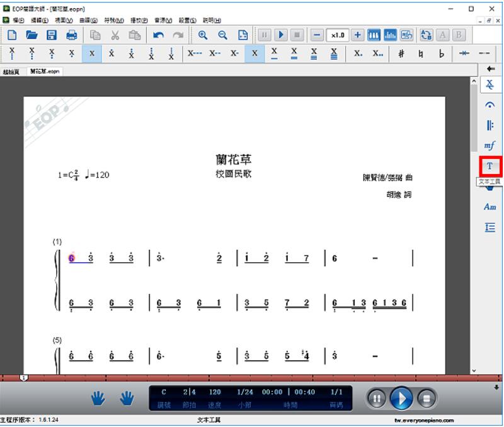This screenshot has width=504, height=427.
Task: Zoom out with the magnifier minus icon
Action: (222, 35)
